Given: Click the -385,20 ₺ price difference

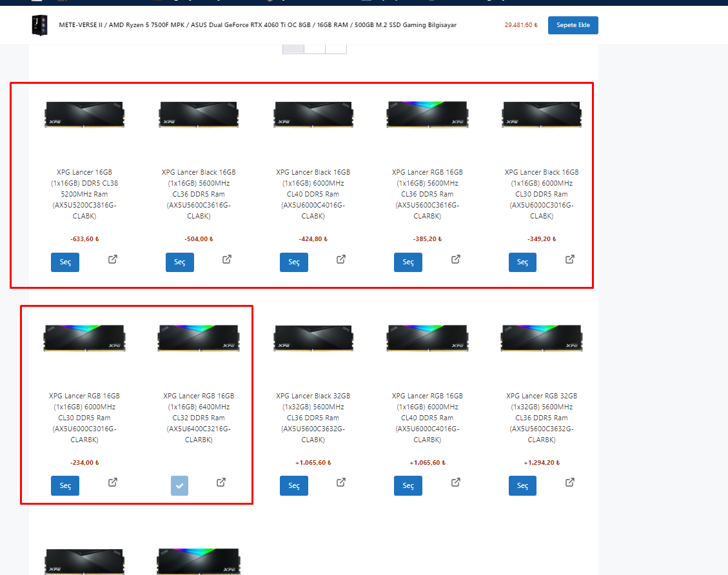Looking at the screenshot, I should (x=428, y=239).
